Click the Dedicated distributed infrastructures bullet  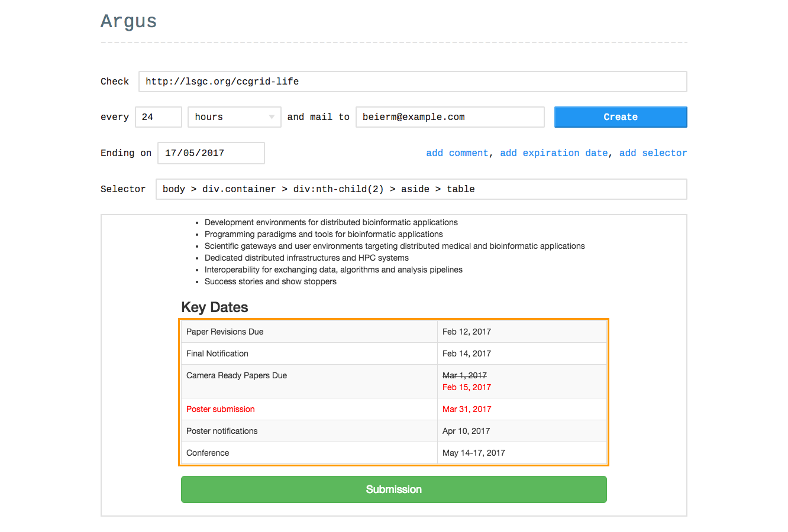click(306, 258)
